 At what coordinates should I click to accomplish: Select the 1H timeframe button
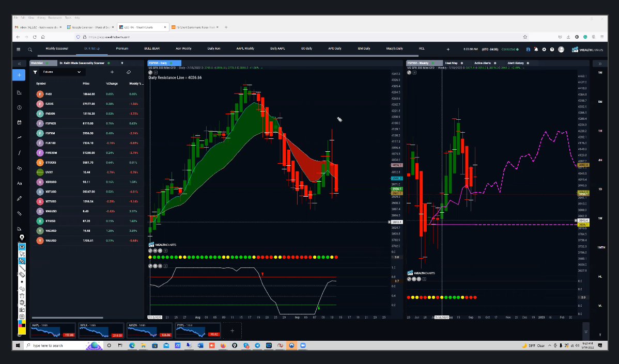click(x=600, y=131)
